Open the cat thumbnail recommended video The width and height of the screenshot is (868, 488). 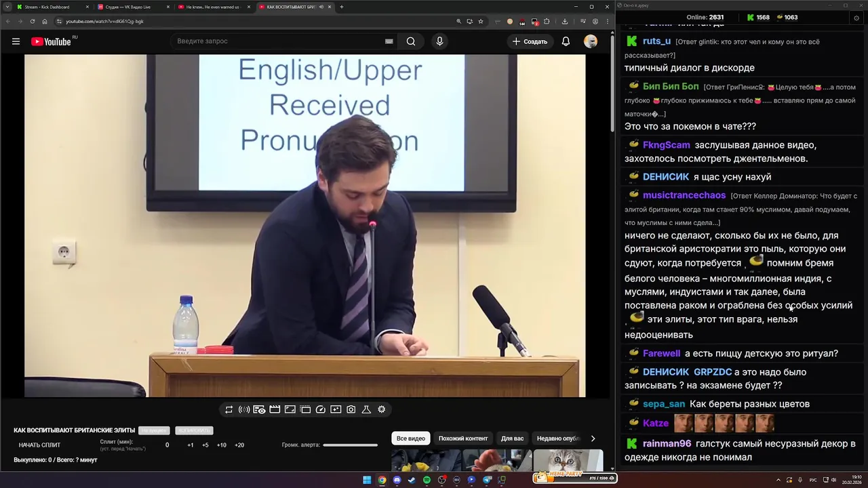click(568, 461)
